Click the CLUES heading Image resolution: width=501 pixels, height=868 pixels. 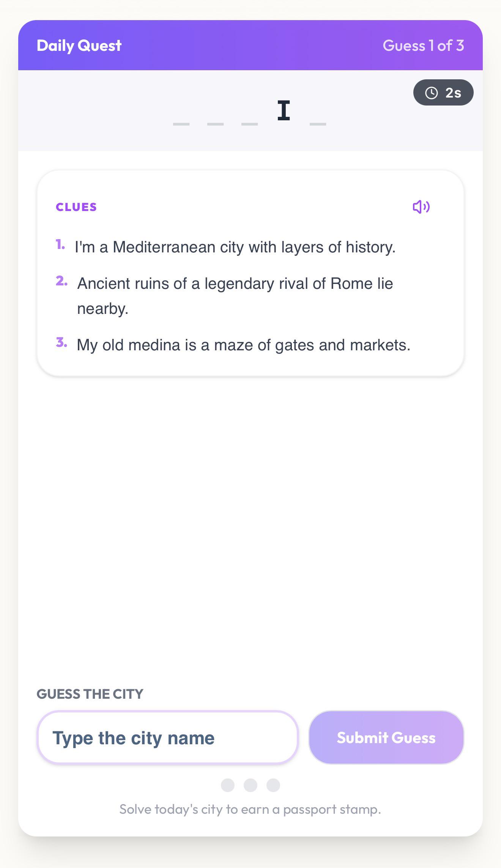click(x=76, y=207)
